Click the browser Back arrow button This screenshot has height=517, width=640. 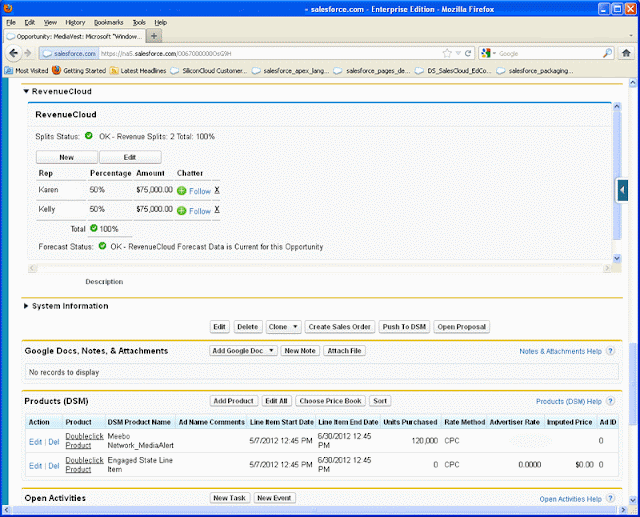[13, 53]
